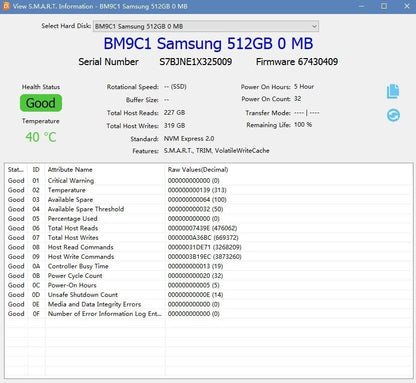This screenshot has width=416, height=383.
Task: Click the Status column header
Action: click(16, 170)
